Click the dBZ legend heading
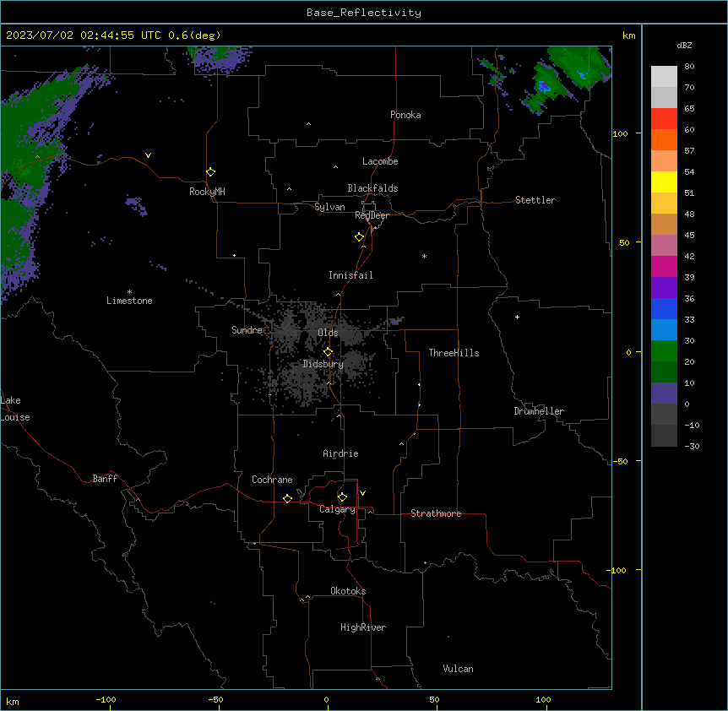This screenshot has height=711, width=728. point(684,45)
